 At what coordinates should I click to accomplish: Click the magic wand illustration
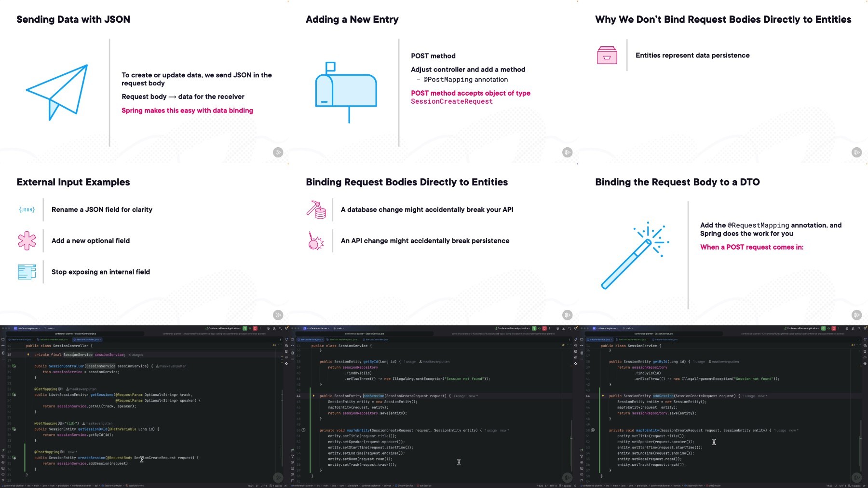click(x=634, y=256)
